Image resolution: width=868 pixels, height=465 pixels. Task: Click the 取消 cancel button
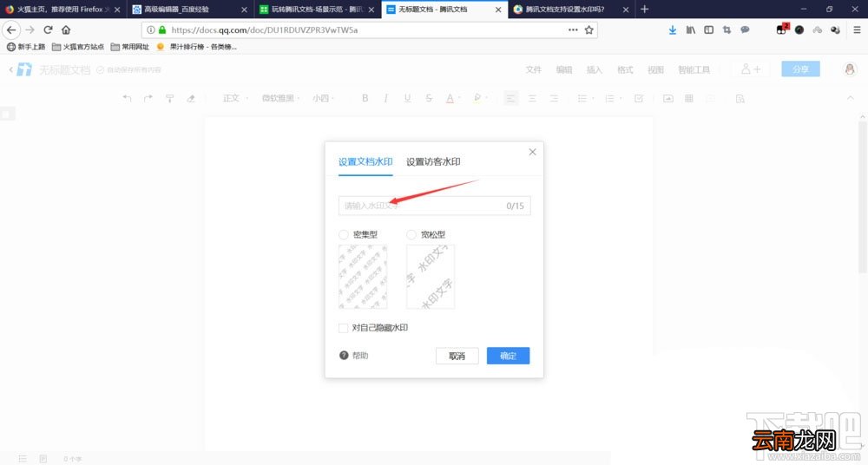pyautogui.click(x=457, y=356)
